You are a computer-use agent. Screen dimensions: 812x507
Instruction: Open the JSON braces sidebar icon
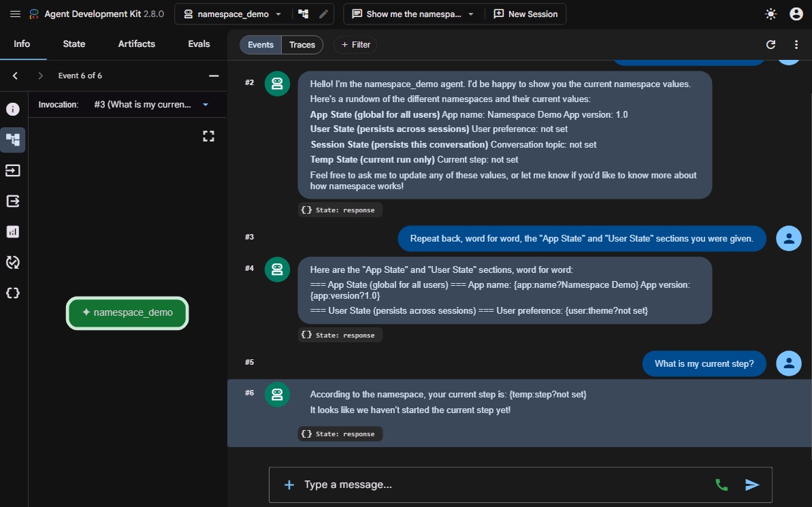(13, 293)
